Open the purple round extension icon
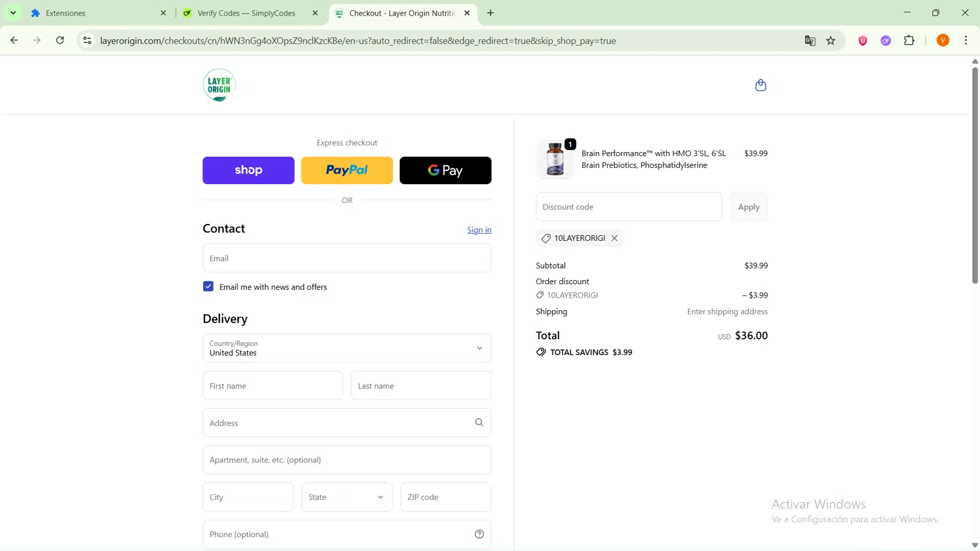 (886, 40)
